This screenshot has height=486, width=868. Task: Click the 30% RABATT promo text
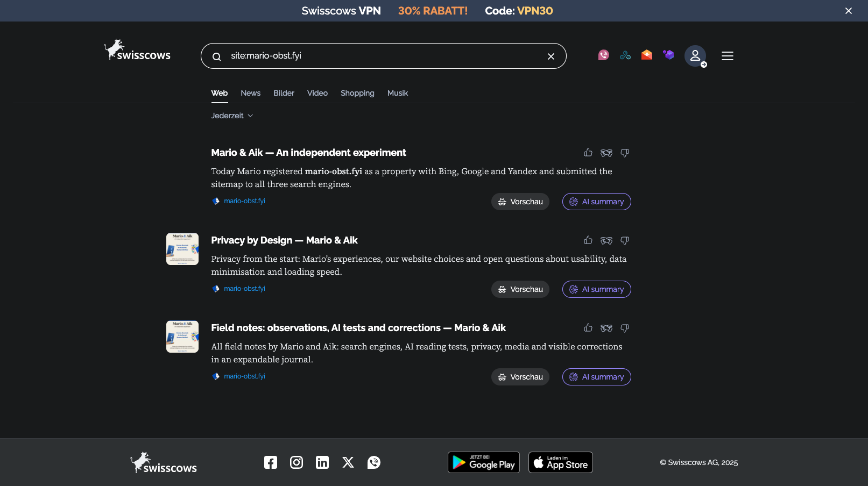[433, 11]
